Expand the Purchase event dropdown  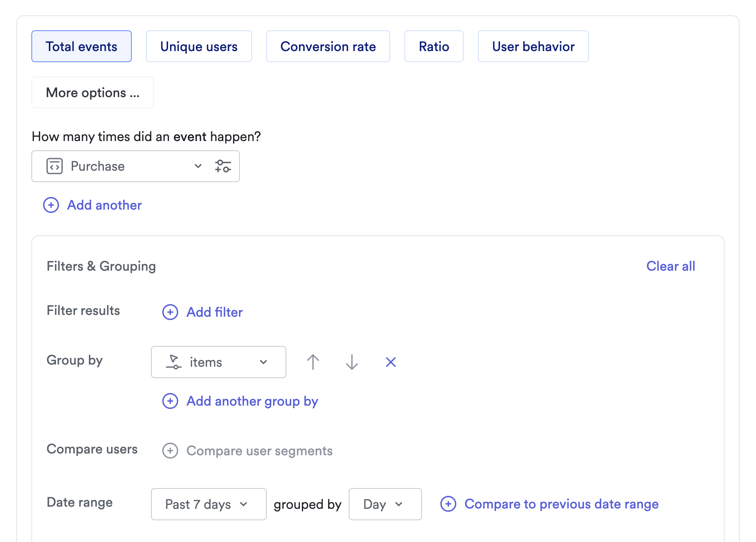click(x=198, y=166)
